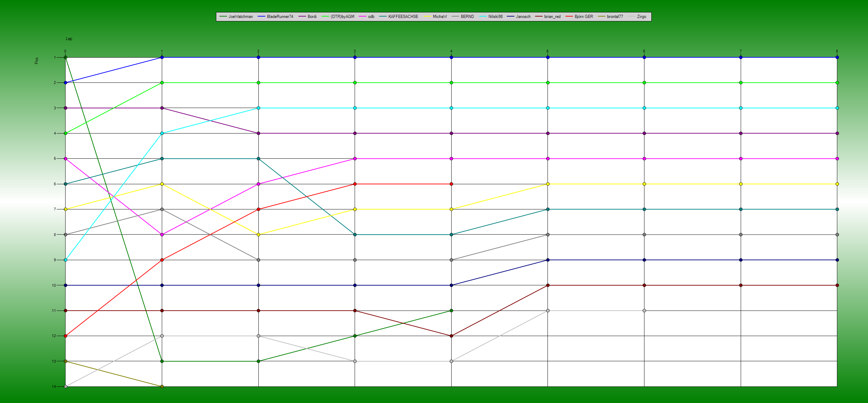868x403 pixels.
Task: Click dark green marker at lap 0 position 1
Action: [x=66, y=57]
